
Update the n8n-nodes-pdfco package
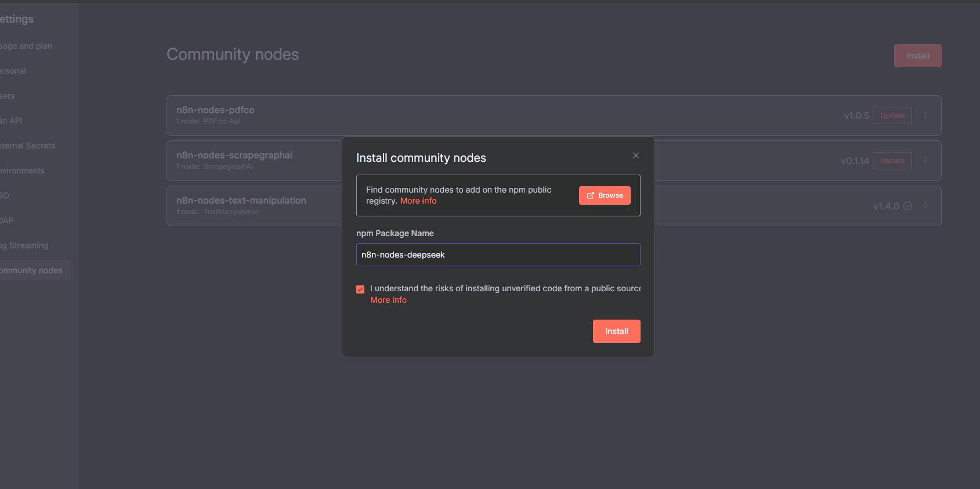[892, 115]
